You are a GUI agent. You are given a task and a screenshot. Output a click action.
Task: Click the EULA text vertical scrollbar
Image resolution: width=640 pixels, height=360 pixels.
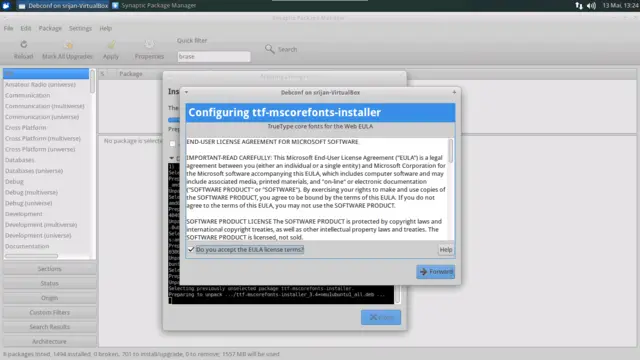pos(451,151)
